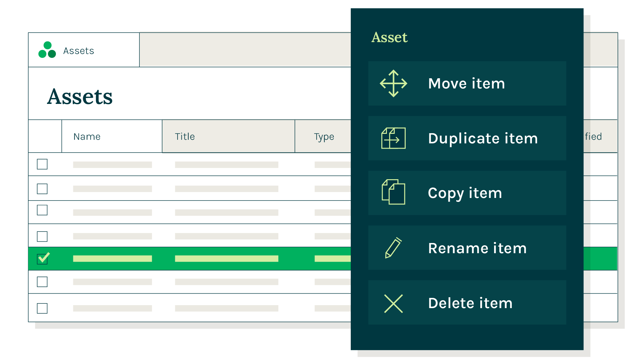This screenshot has width=644, height=364.
Task: Click the X Delete icon
Action: click(393, 303)
